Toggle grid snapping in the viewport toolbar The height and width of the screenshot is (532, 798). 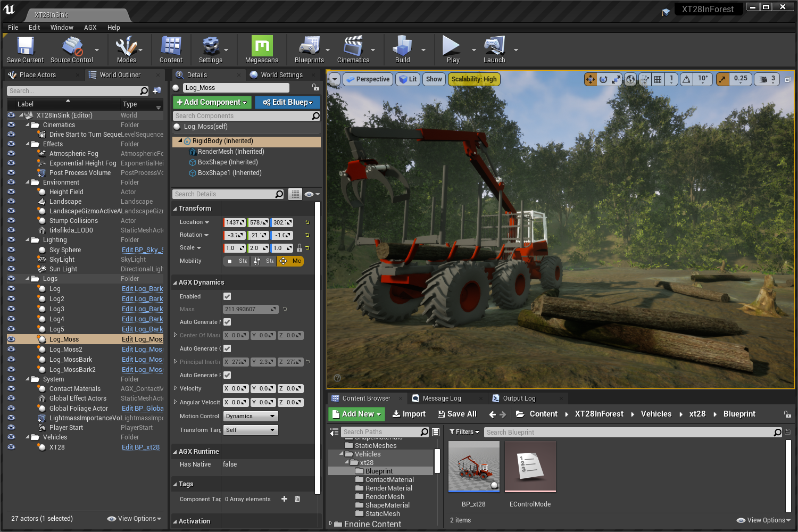pos(658,79)
